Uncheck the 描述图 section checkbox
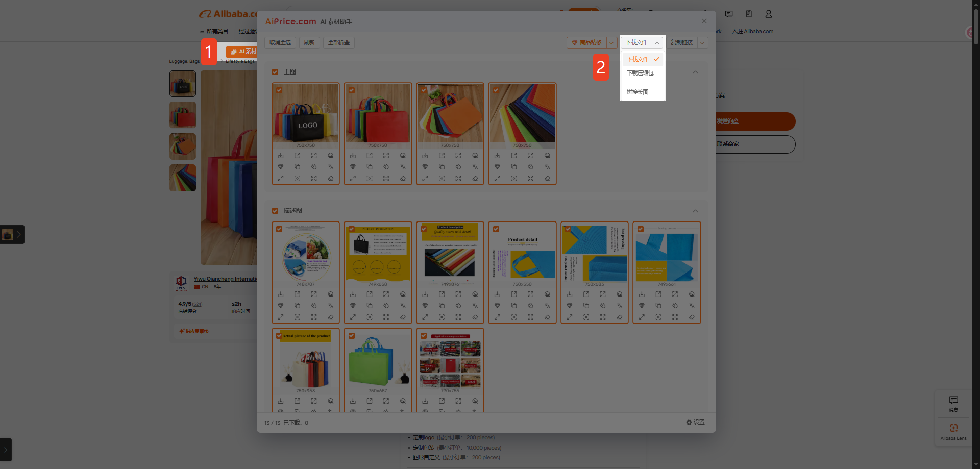The image size is (980, 469). [x=275, y=211]
